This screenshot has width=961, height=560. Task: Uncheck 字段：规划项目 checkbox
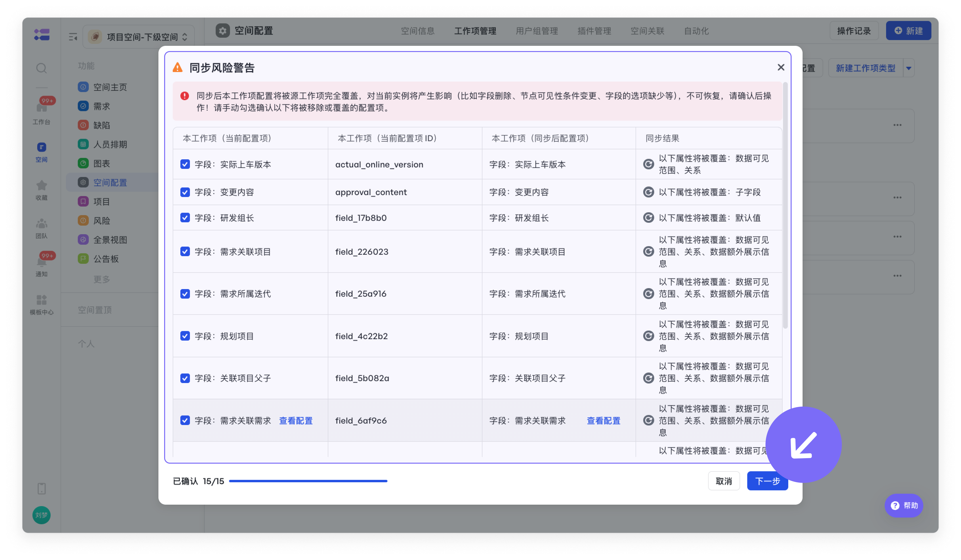[185, 336]
